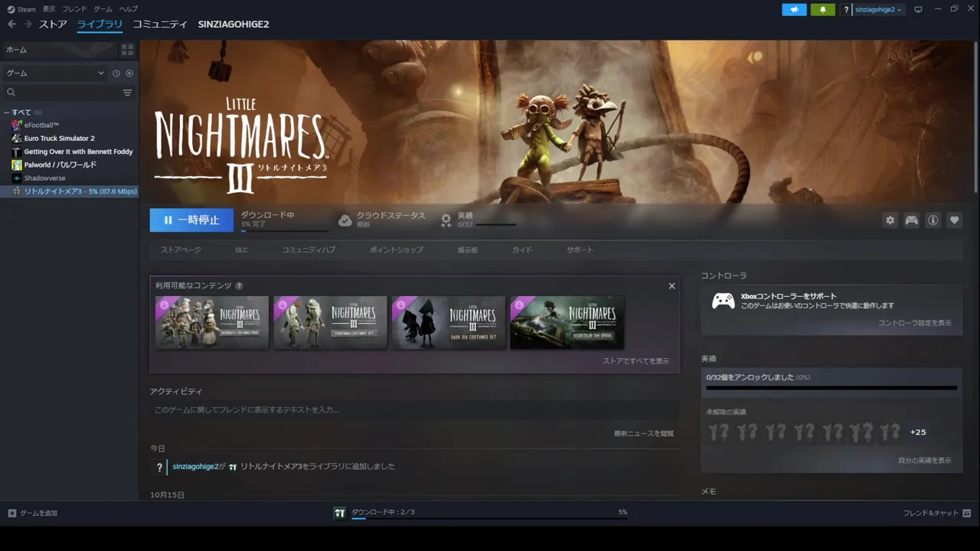This screenshot has height=551, width=980.
Task: Click the recent activity clock filter icon
Action: (116, 73)
